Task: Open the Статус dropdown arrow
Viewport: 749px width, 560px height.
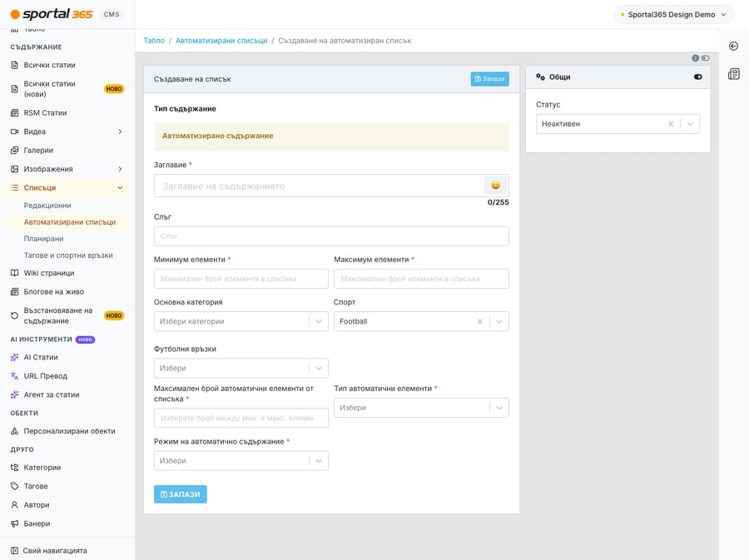Action: click(690, 124)
